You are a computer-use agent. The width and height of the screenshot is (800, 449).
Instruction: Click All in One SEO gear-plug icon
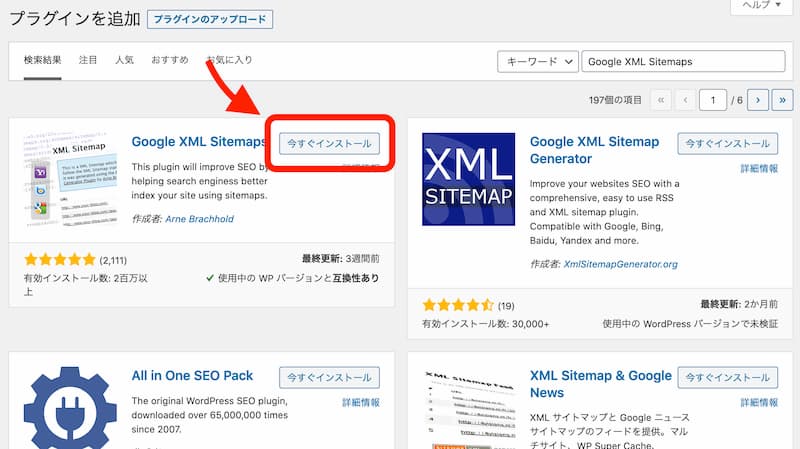70,408
